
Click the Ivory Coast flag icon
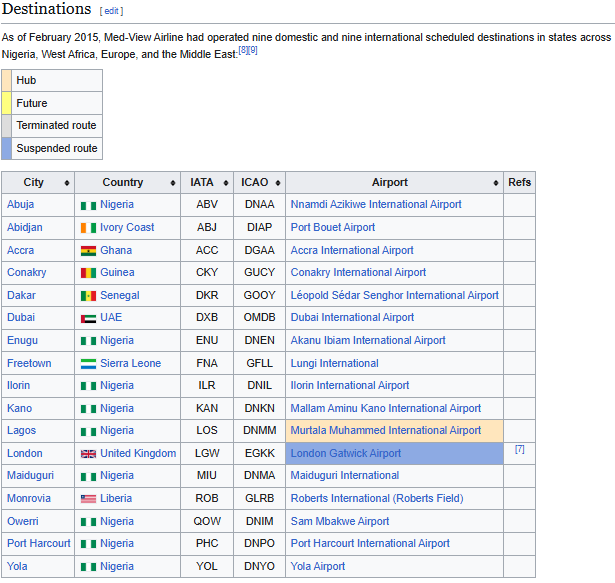click(88, 228)
